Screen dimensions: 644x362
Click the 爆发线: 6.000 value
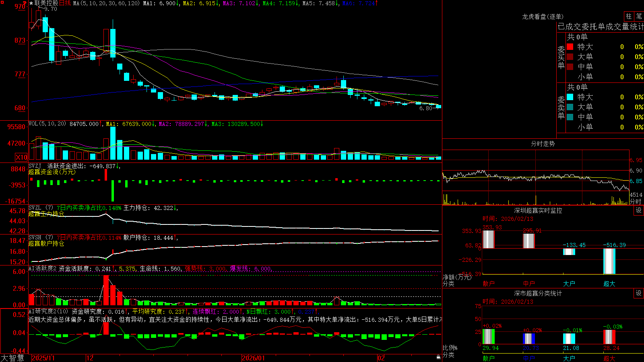point(251,268)
